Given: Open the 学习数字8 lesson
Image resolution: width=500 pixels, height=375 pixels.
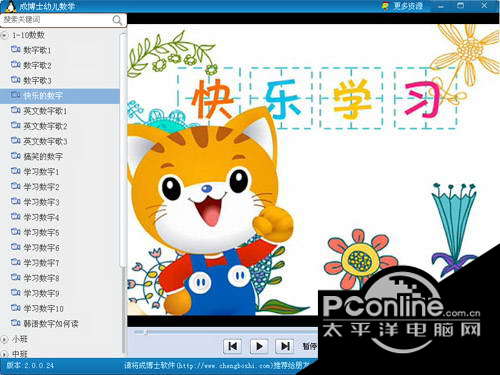Looking at the screenshot, I should tap(41, 278).
